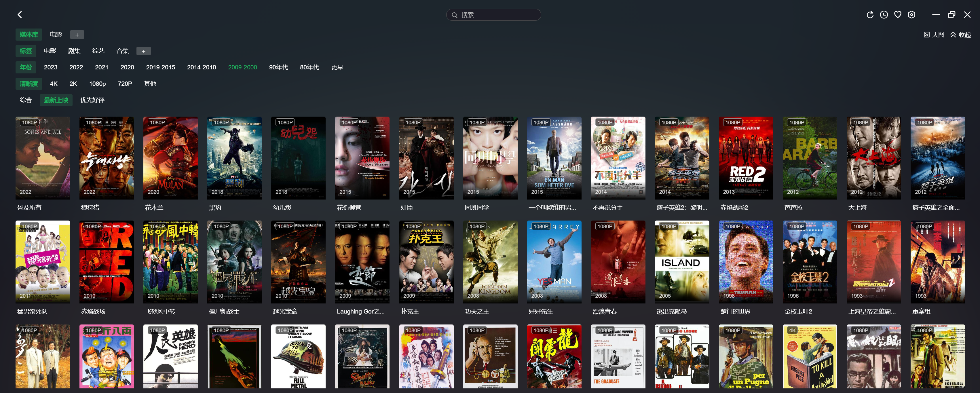The image size is (980, 393).
Task: Open the 狼狩猎 movie poster
Action: (107, 158)
